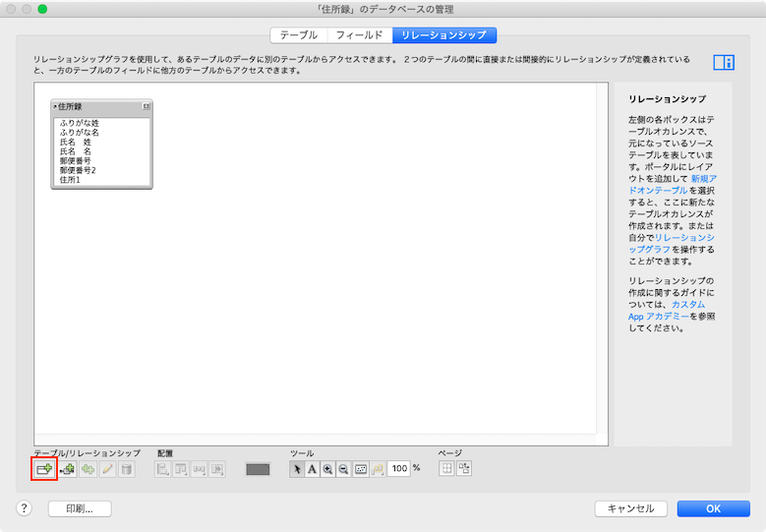Click the キャンセル button
This screenshot has height=532, width=766.
pos(630,508)
